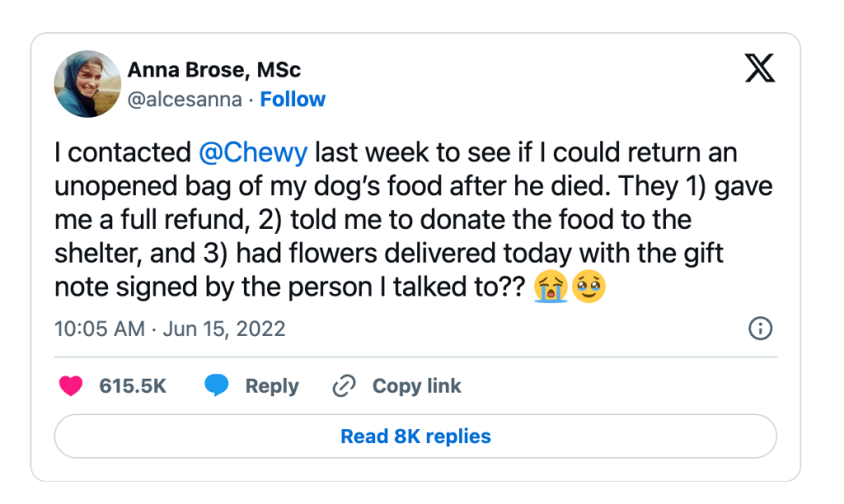
Task: Click the Reply label text
Action: (272, 385)
